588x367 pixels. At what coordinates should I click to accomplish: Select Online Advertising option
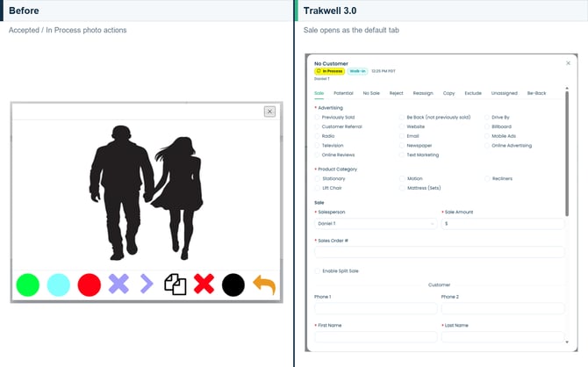pos(487,145)
